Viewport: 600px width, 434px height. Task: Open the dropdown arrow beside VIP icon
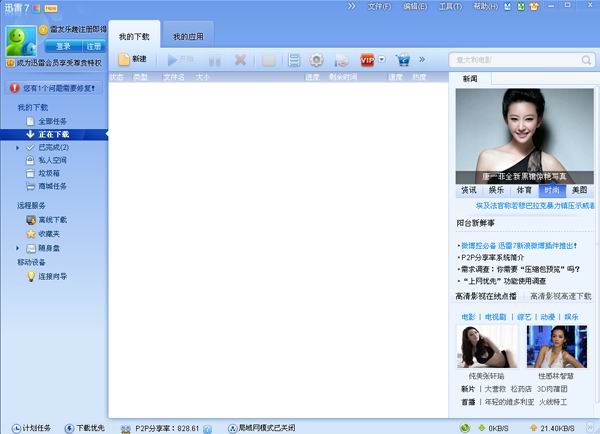tap(382, 60)
